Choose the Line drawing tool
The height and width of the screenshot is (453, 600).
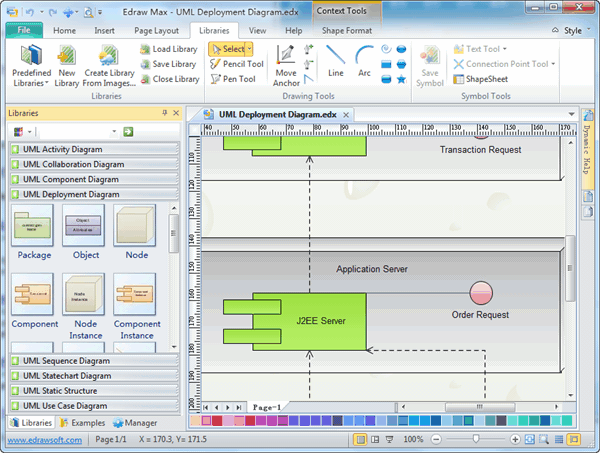(x=335, y=60)
